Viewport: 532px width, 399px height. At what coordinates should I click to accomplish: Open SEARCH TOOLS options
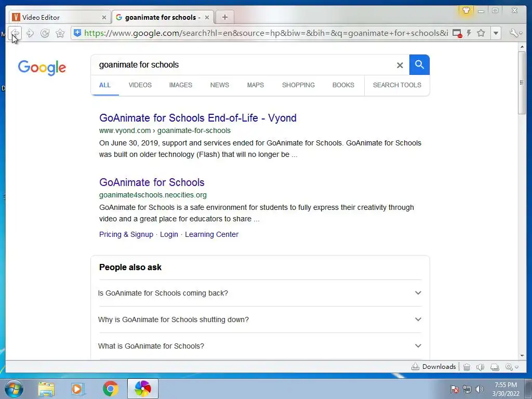point(397,85)
